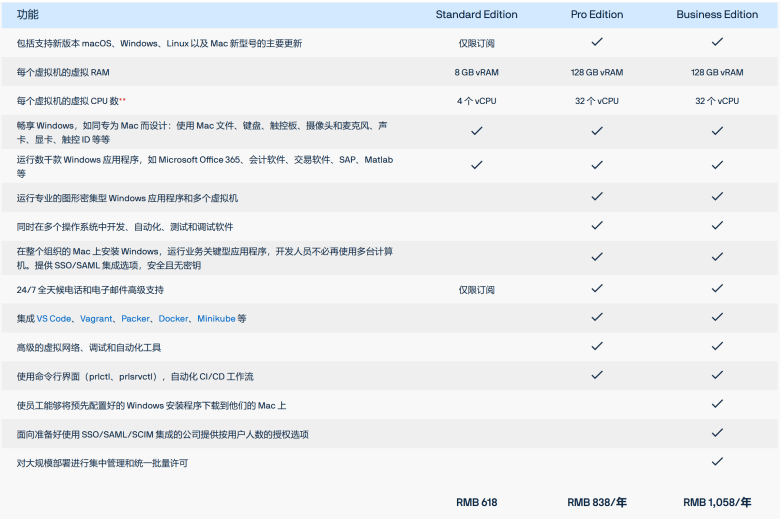The image size is (780, 519).
Task: Open the Docker link
Action: point(174,318)
